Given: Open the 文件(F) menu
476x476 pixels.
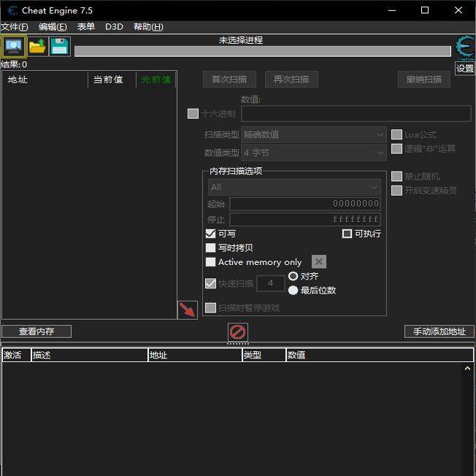Looking at the screenshot, I should tap(15, 27).
